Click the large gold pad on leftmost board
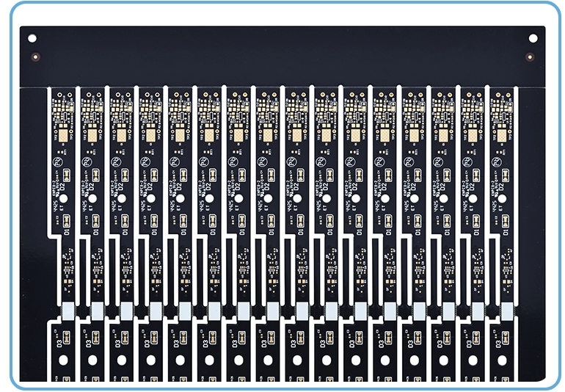 tap(63, 137)
